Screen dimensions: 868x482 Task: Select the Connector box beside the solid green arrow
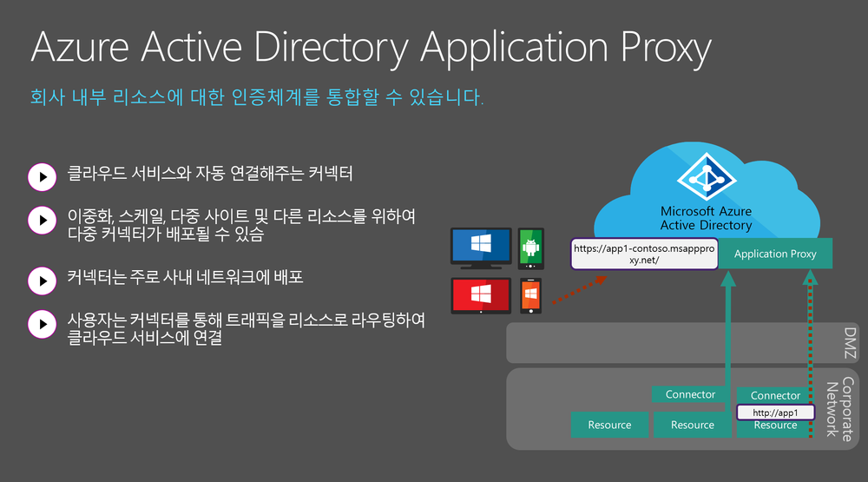point(690,394)
